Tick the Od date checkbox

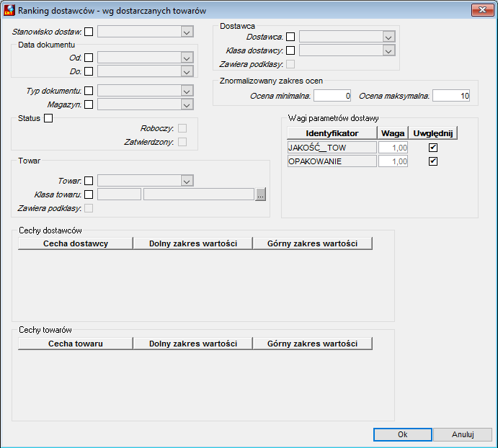(x=89, y=58)
